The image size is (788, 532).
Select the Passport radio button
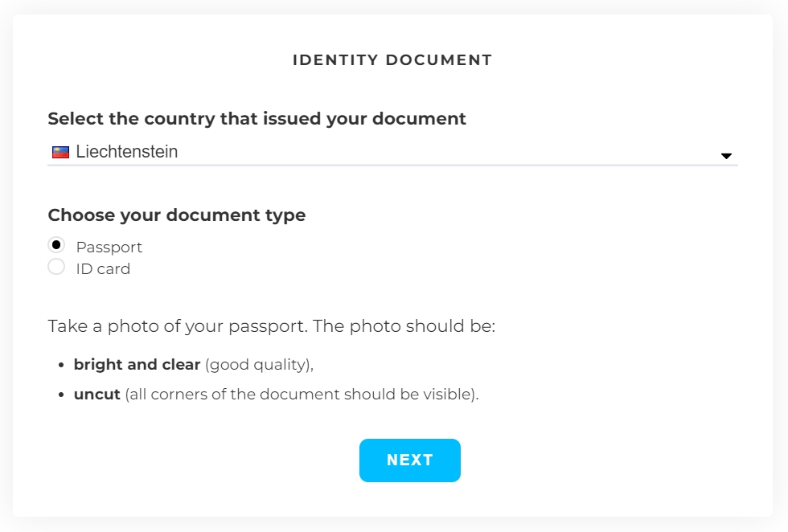[x=56, y=245]
